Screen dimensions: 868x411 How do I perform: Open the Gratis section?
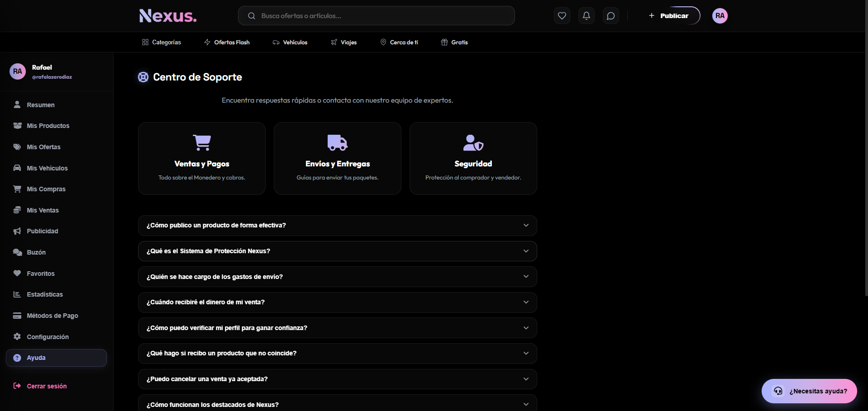(x=454, y=42)
